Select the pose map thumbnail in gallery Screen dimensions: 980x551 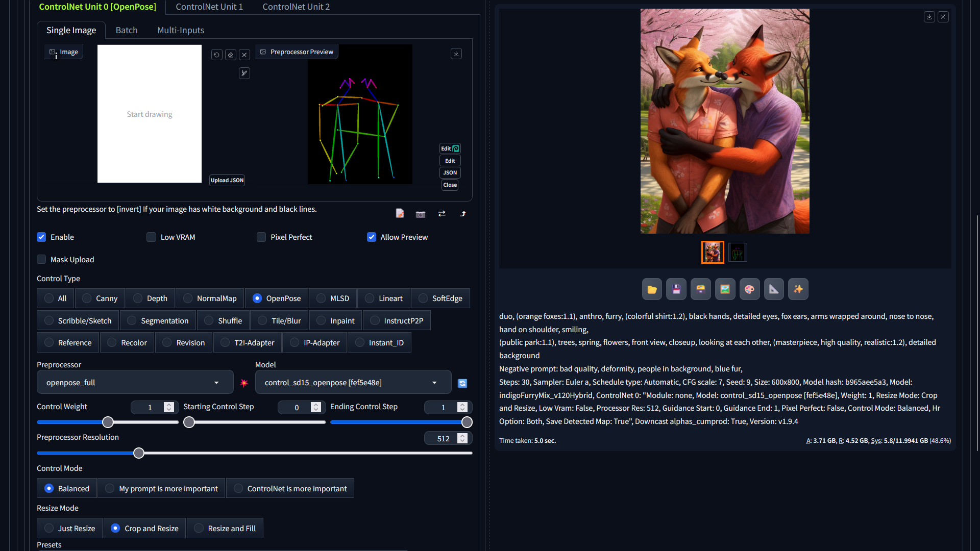[738, 253]
